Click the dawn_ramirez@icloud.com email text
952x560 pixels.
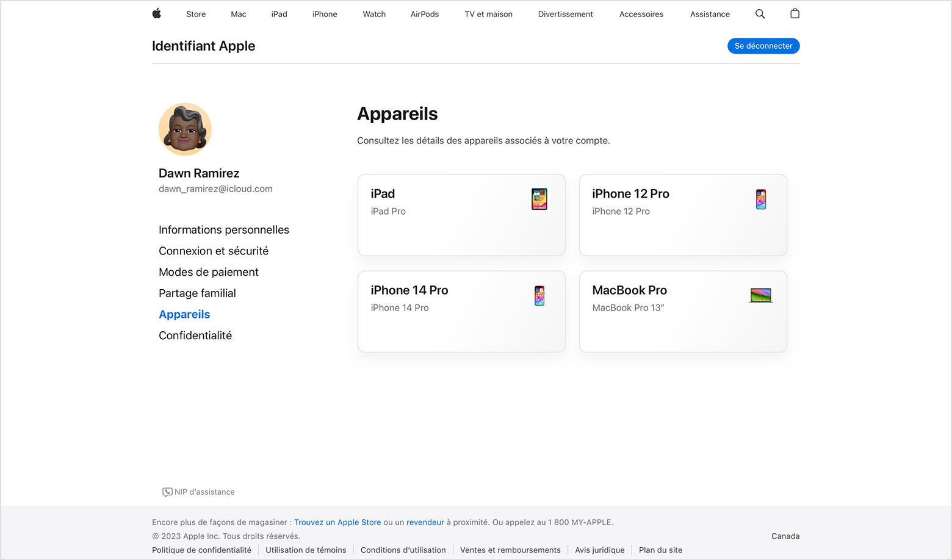click(215, 189)
